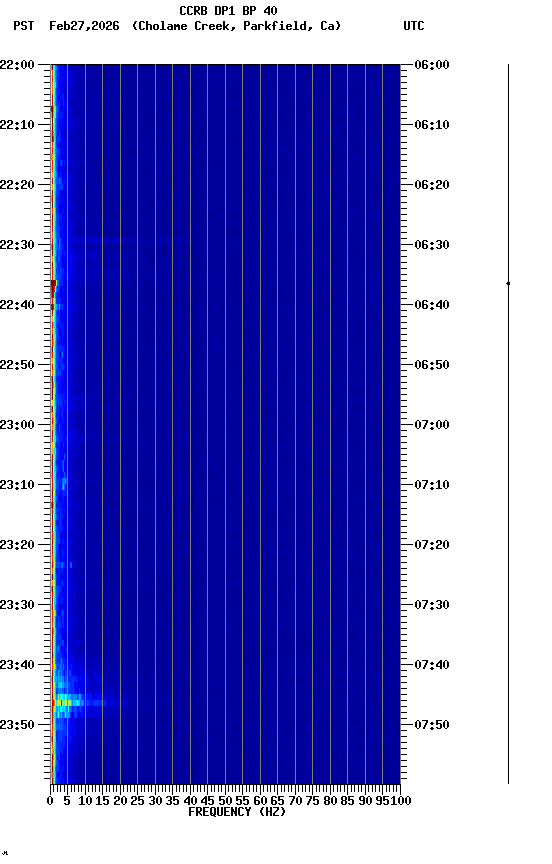This screenshot has width=552, height=864.
Task: Click the 23:40 PST time label
Action: click(x=17, y=665)
